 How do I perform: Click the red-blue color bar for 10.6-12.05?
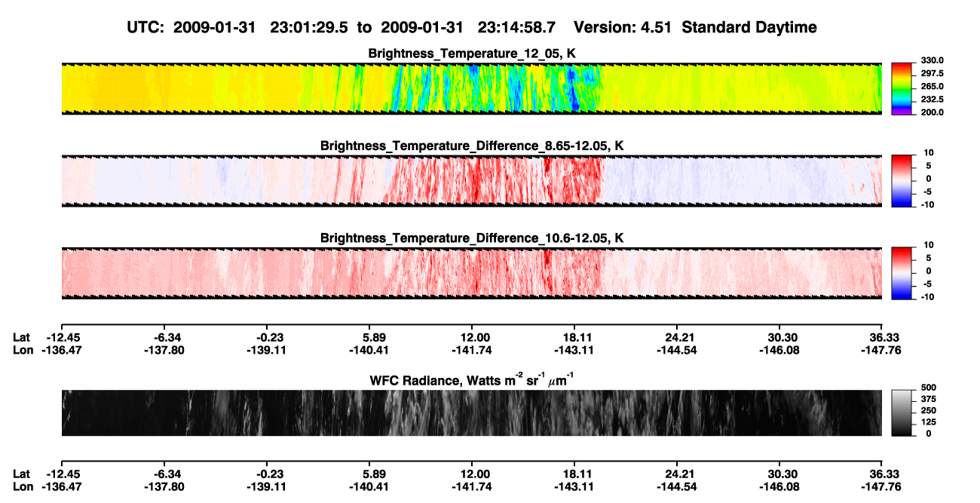pos(902,274)
